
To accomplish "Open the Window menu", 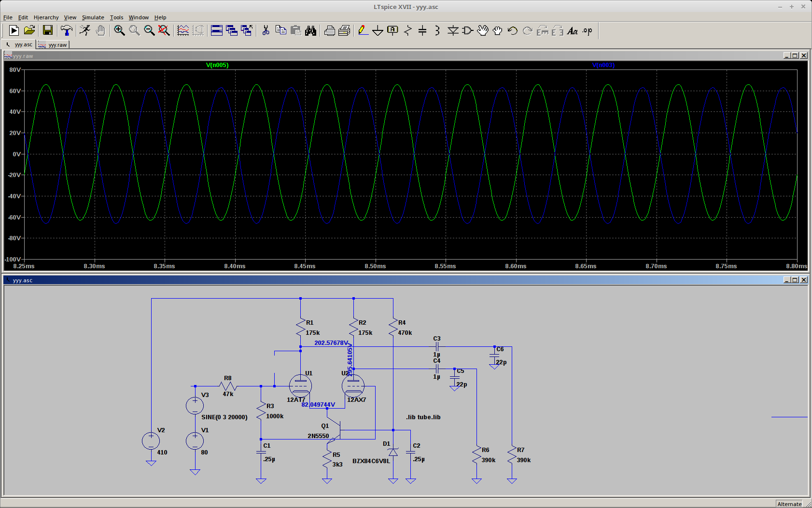I will [139, 17].
